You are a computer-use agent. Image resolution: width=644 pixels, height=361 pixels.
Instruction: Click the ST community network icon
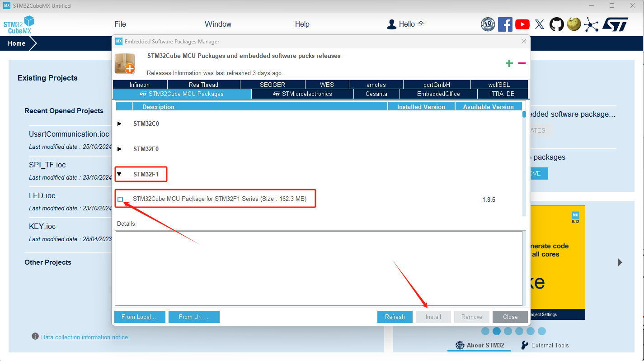tap(591, 24)
